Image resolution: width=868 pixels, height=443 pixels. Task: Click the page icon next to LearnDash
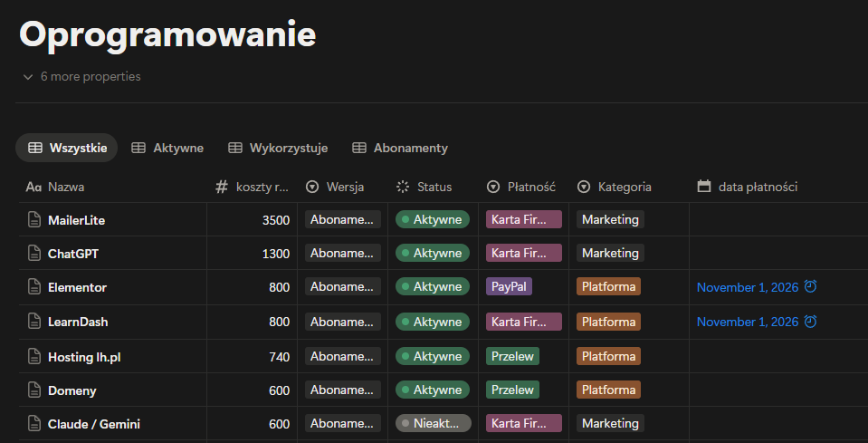34,322
